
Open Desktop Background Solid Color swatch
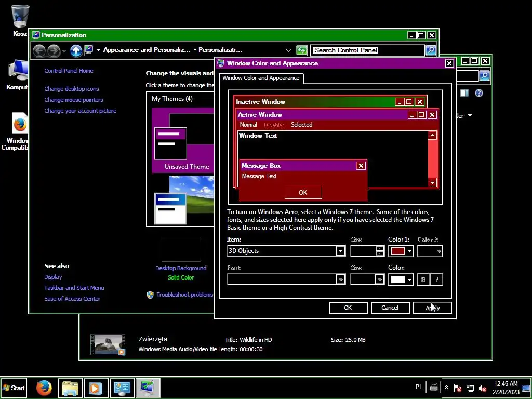pyautogui.click(x=181, y=249)
